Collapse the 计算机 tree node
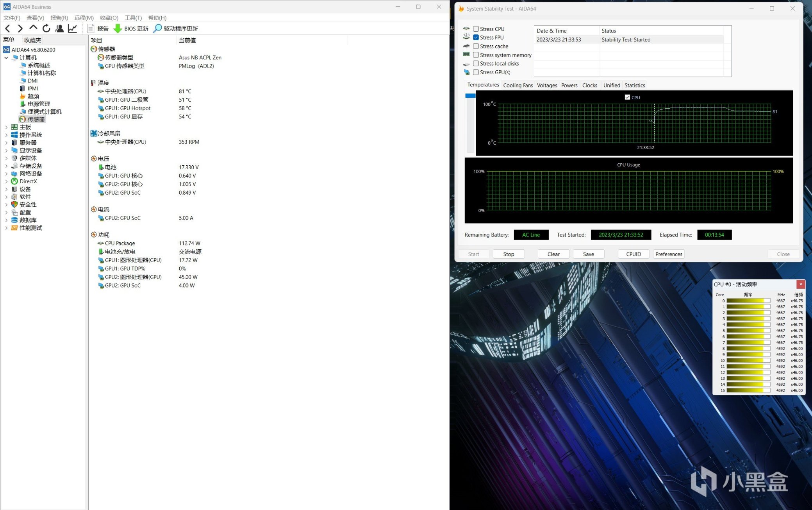Viewport: 812px width, 510px height. click(x=6, y=57)
